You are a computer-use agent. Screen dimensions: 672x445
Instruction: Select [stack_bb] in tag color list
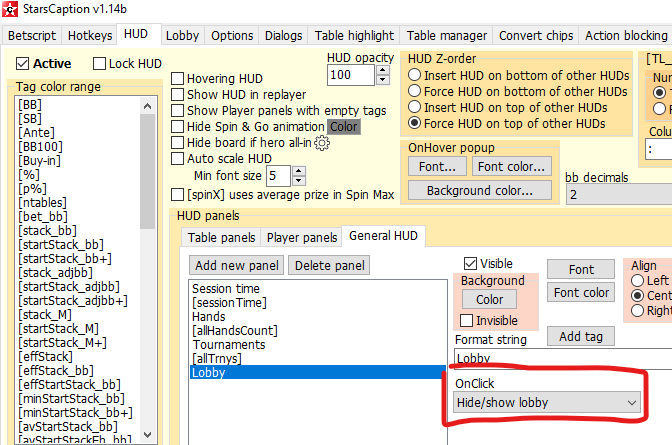[x=47, y=231]
